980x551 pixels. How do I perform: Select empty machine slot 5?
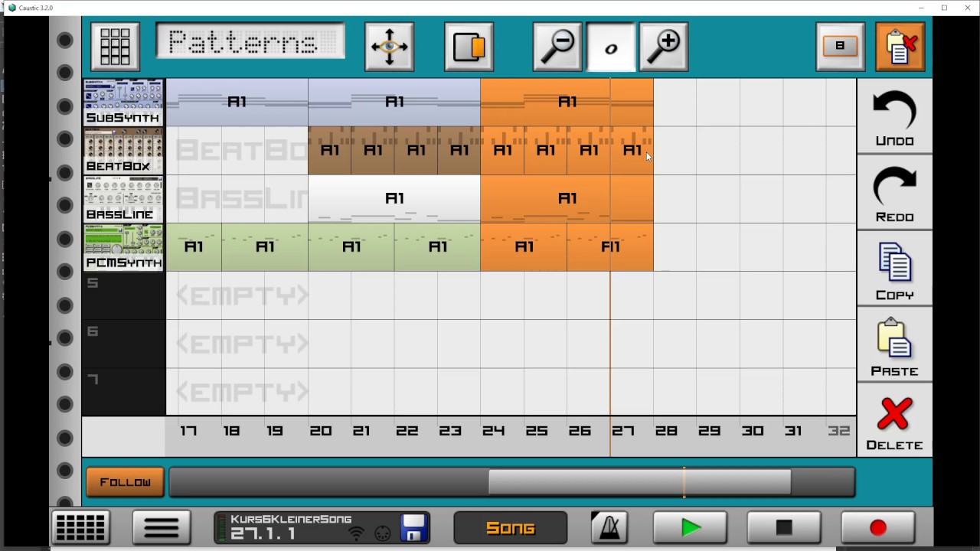pos(123,295)
